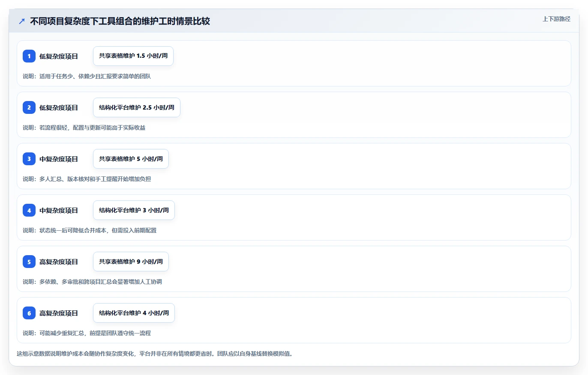Click note 若流程很轻，配置与更新可能高于实际收益
This screenshot has width=588, height=375.
coord(92,128)
